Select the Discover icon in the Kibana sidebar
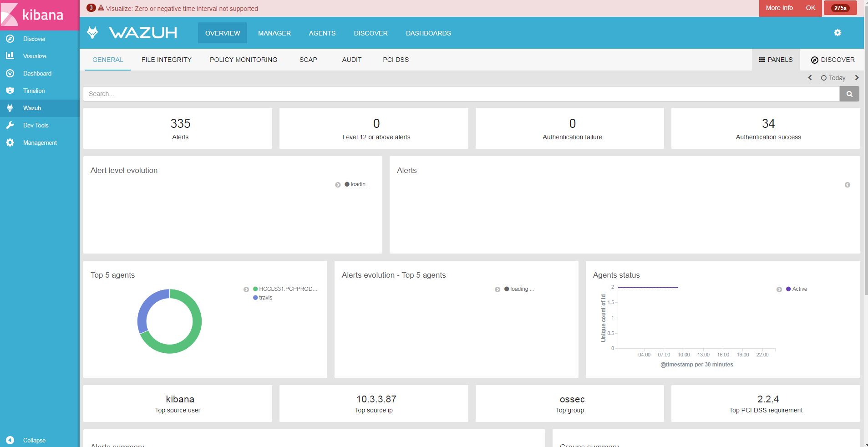 [x=10, y=39]
